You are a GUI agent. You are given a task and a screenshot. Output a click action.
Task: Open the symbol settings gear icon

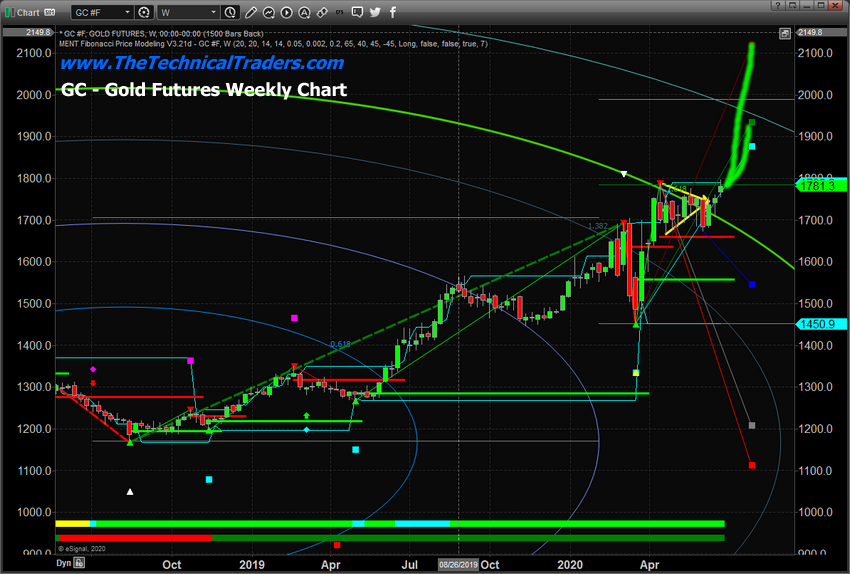click(x=144, y=12)
